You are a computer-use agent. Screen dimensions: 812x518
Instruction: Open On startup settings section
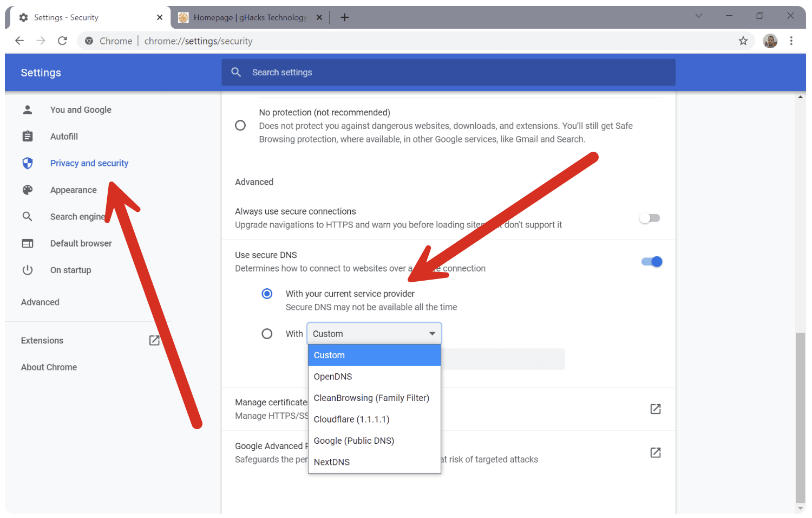click(x=71, y=270)
